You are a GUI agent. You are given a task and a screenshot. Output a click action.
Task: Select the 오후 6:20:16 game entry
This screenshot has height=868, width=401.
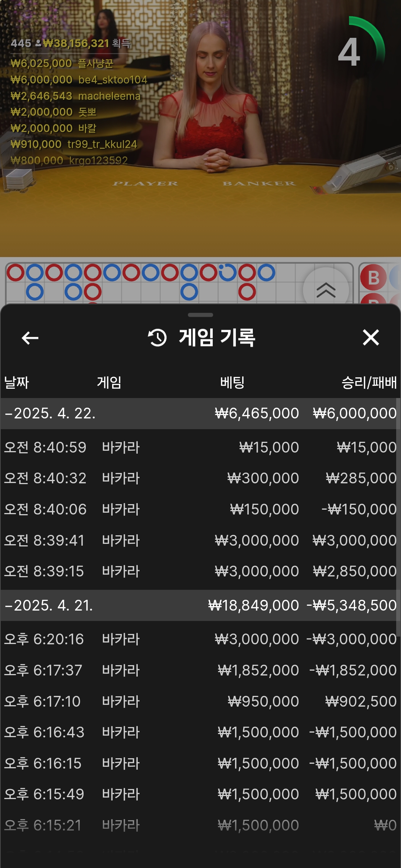200,639
